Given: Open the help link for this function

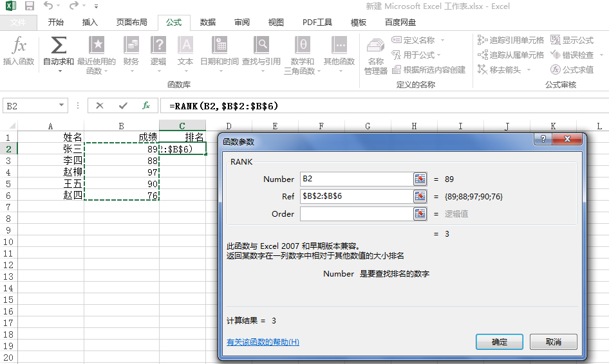Looking at the screenshot, I should click(263, 342).
